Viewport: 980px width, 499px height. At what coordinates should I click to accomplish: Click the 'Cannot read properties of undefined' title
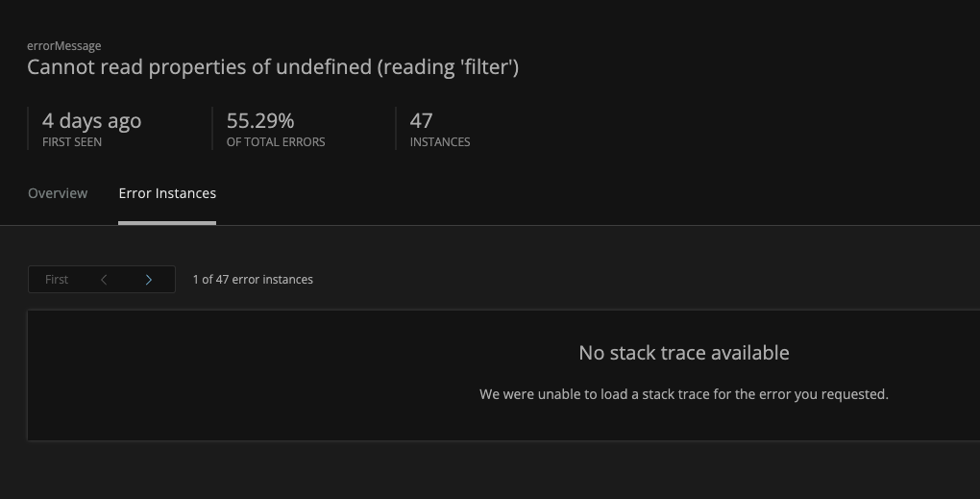tap(273, 68)
